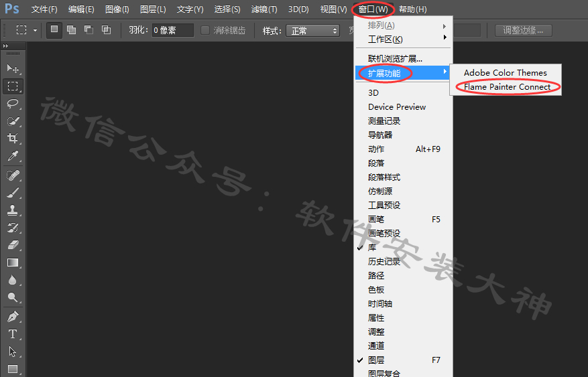Select the Rectangle shape tool
588x377 pixels.
click(x=13, y=369)
